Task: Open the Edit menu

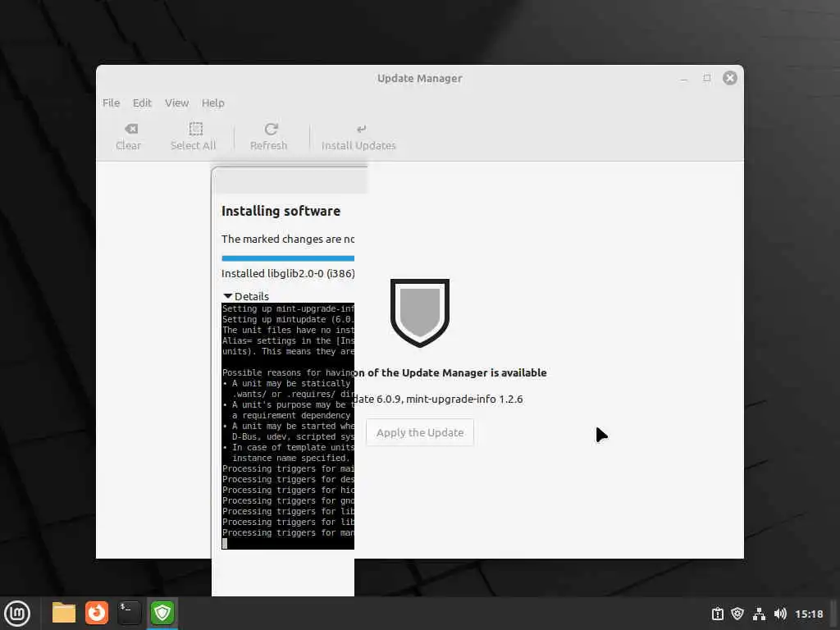Action: click(x=142, y=103)
